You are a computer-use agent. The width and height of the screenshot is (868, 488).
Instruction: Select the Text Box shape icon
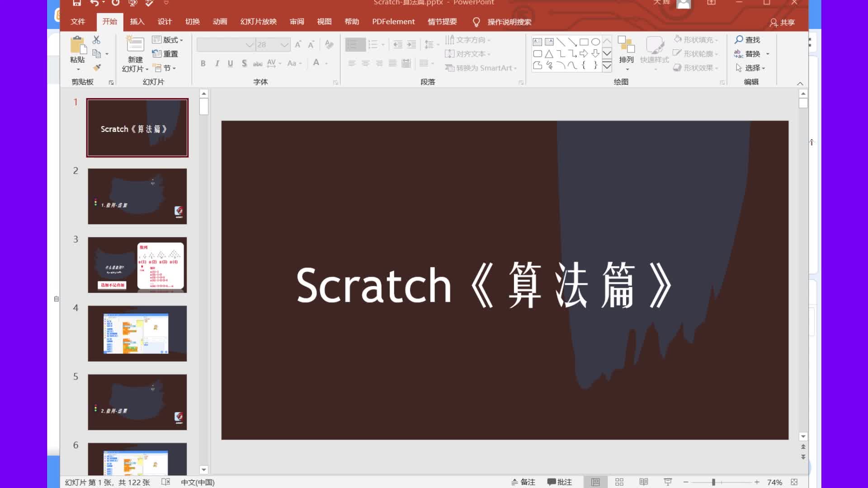pyautogui.click(x=538, y=42)
